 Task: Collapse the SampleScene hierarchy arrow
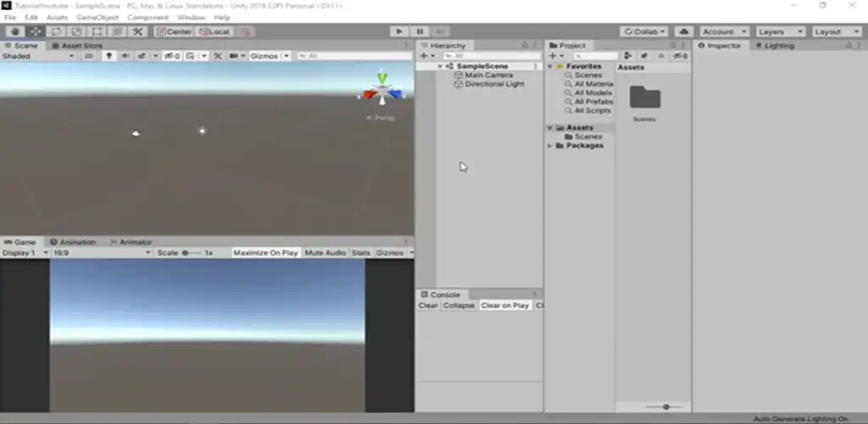[440, 66]
